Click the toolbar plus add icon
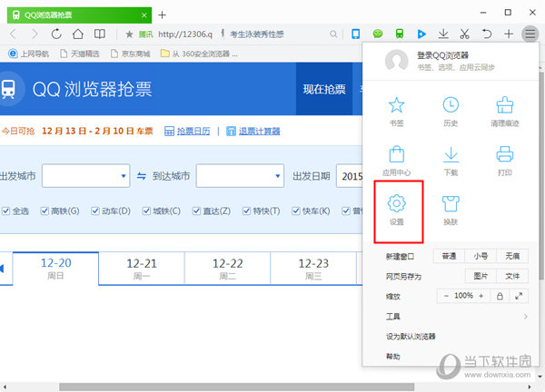 [509, 34]
